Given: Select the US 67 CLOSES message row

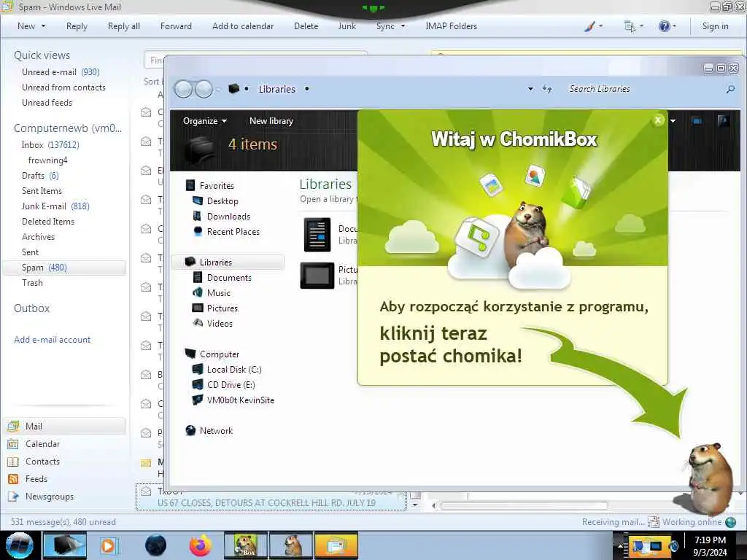Looking at the screenshot, I should coord(271,497).
